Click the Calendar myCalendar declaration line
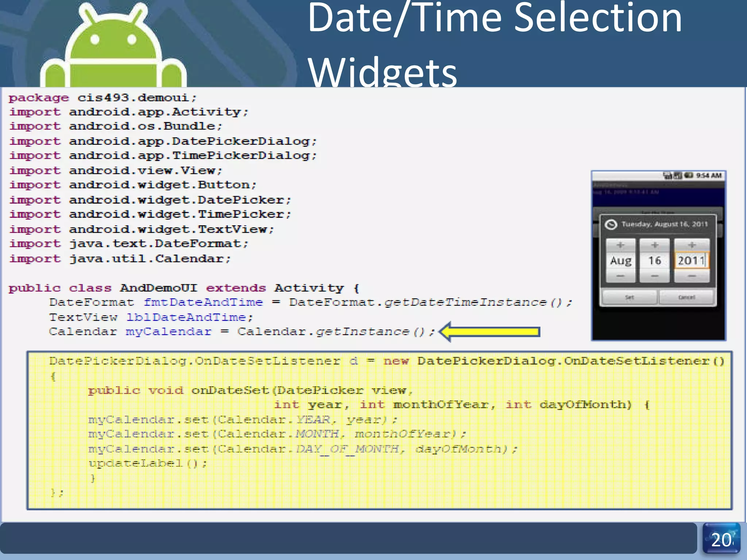The width and height of the screenshot is (747, 560). 242,331
